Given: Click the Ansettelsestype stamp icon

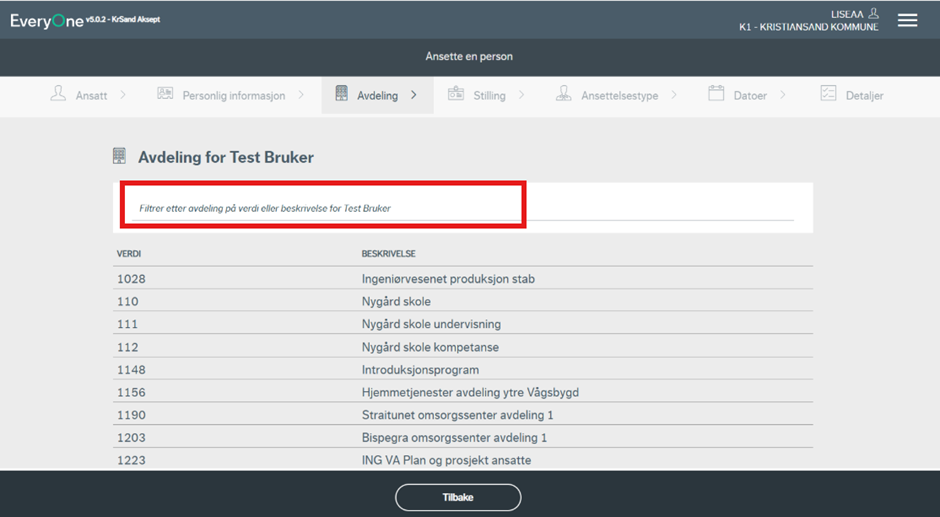Looking at the screenshot, I should click(x=564, y=95).
